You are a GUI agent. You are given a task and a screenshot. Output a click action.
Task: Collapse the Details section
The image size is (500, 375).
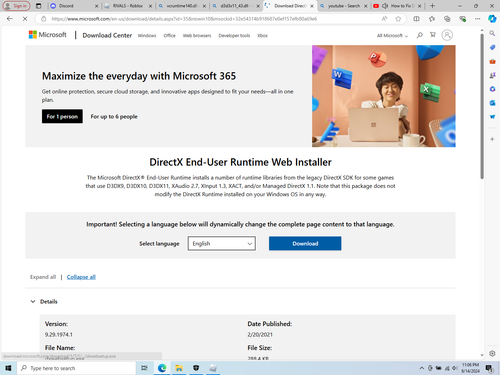(x=44, y=302)
